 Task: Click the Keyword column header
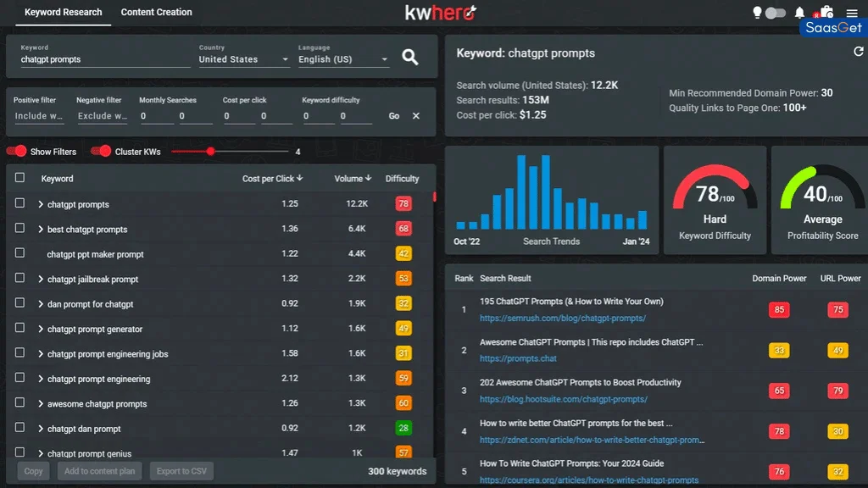57,179
